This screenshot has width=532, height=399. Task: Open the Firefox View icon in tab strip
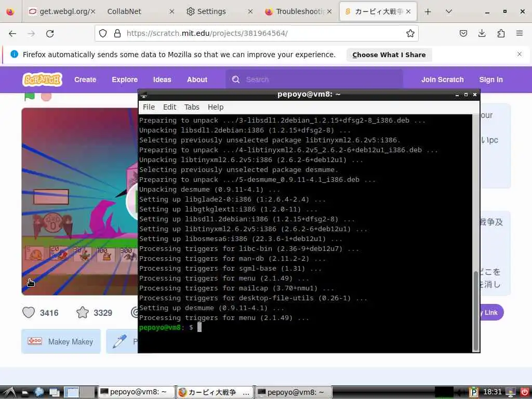(10, 11)
